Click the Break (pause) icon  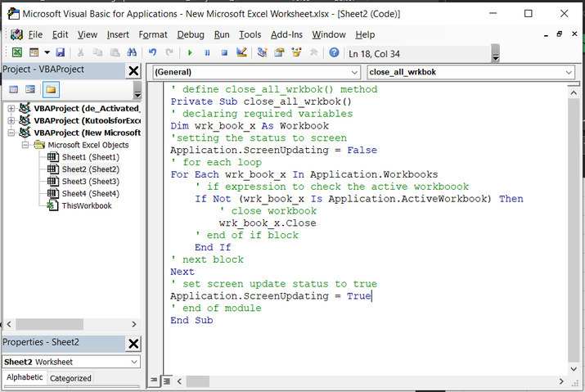tap(207, 52)
